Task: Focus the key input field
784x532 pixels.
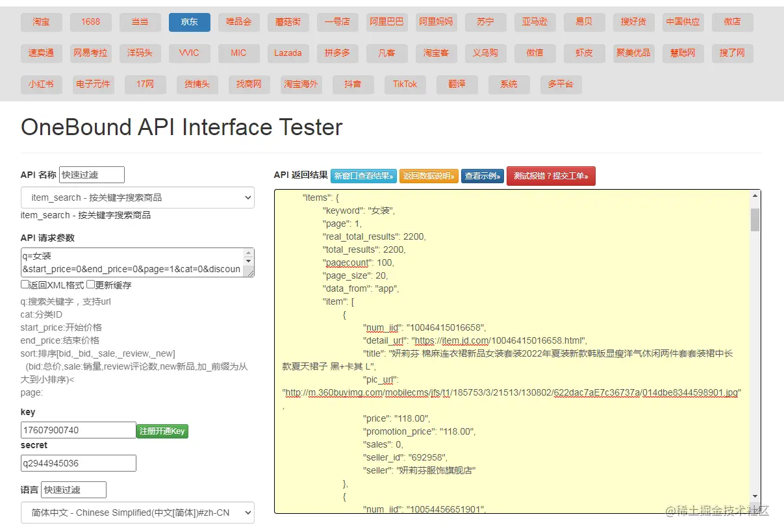Action: [x=79, y=430]
